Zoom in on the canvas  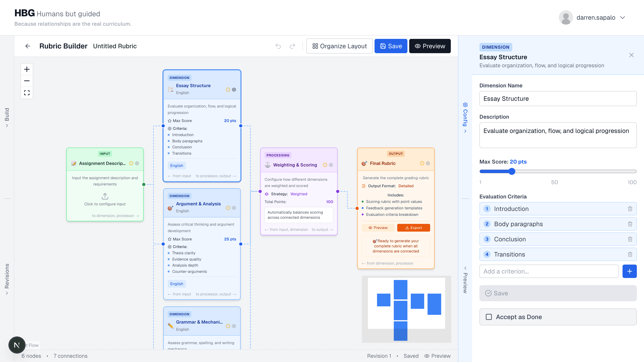27,69
